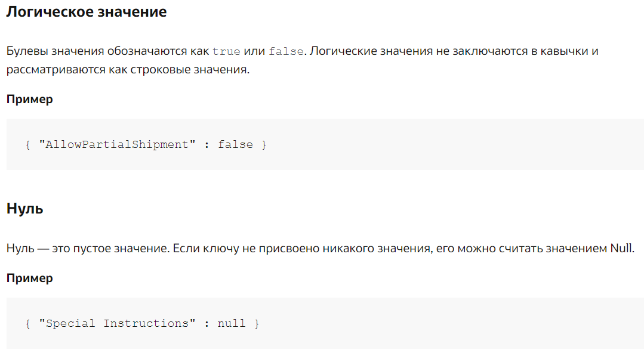Image resolution: width=644 pixels, height=362 pixels.
Task: Click the inline code word "true"
Action: pyautogui.click(x=226, y=52)
